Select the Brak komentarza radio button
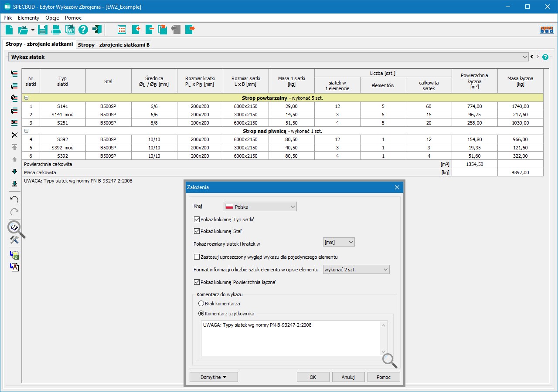Image resolution: width=558 pixels, height=392 pixels. click(x=201, y=304)
